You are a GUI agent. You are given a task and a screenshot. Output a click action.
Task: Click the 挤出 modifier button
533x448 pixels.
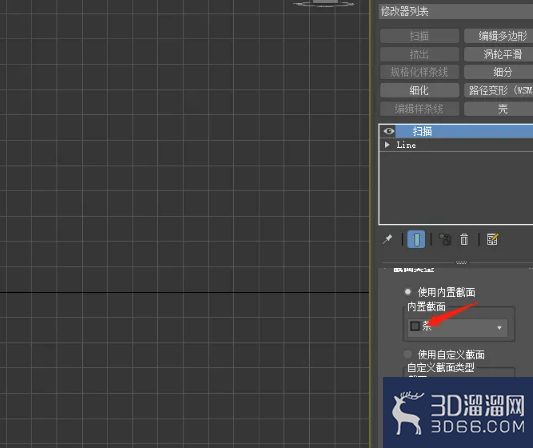(419, 54)
